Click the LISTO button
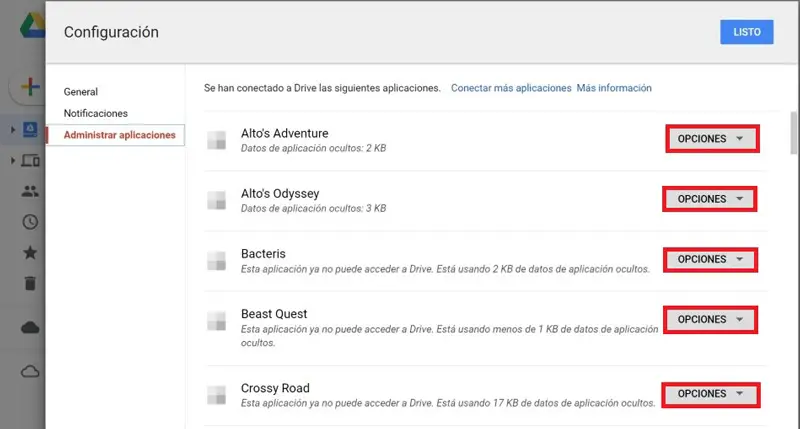 point(747,32)
